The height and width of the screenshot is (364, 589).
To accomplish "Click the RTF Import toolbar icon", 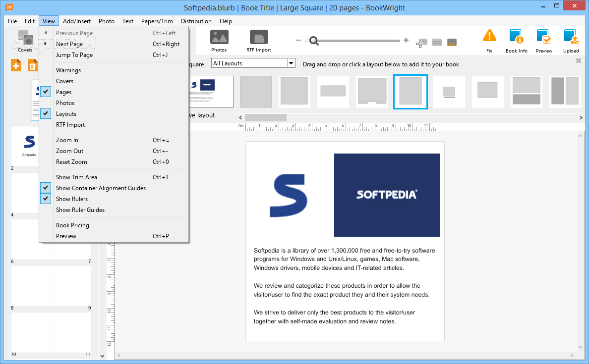I will click(x=258, y=41).
